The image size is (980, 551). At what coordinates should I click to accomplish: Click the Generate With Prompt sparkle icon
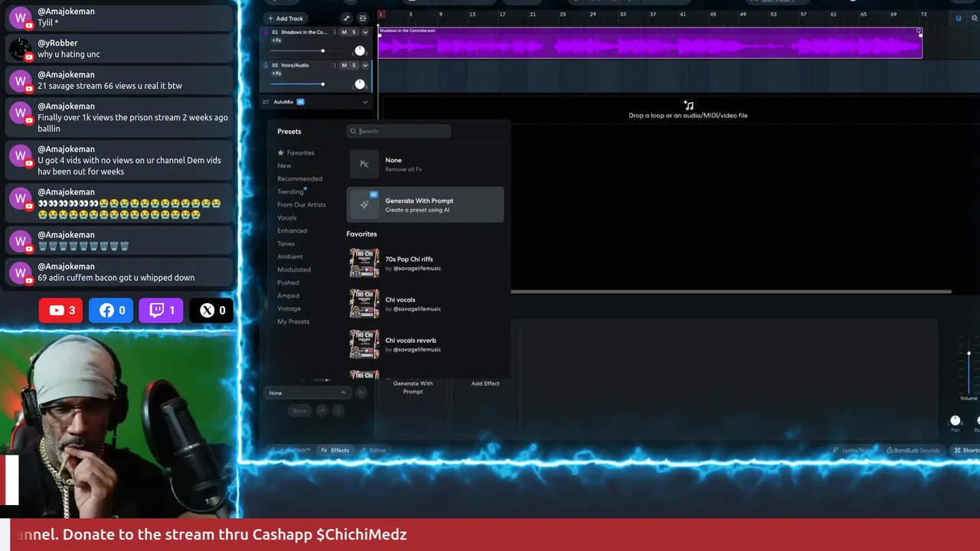pyautogui.click(x=364, y=205)
